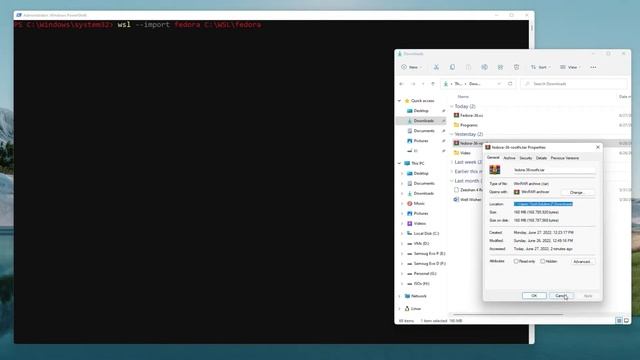Image resolution: width=640 pixels, height=360 pixels.
Task: Select the Programs folder in Downloads
Action: pyautogui.click(x=469, y=125)
